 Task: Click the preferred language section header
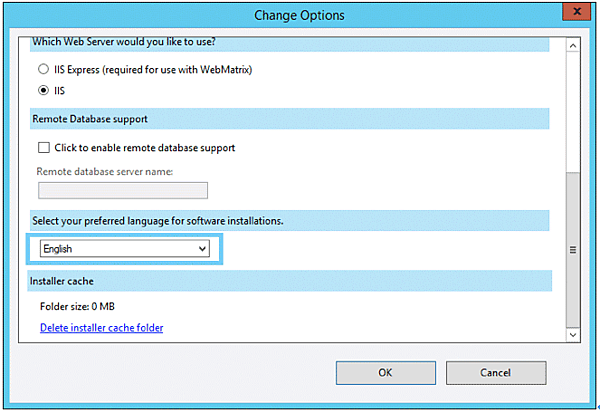point(290,220)
